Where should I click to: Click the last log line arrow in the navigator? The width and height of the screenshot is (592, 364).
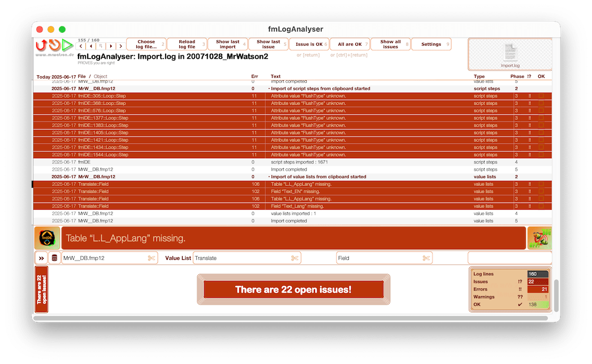120,46
